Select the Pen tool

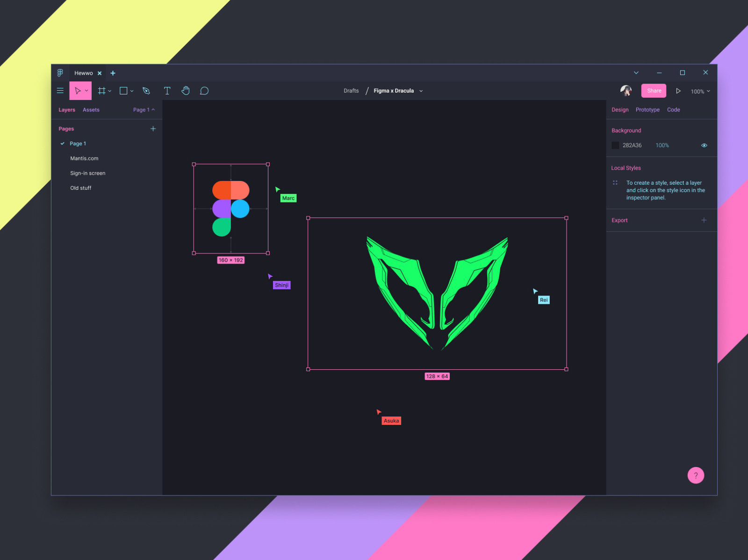click(x=146, y=90)
